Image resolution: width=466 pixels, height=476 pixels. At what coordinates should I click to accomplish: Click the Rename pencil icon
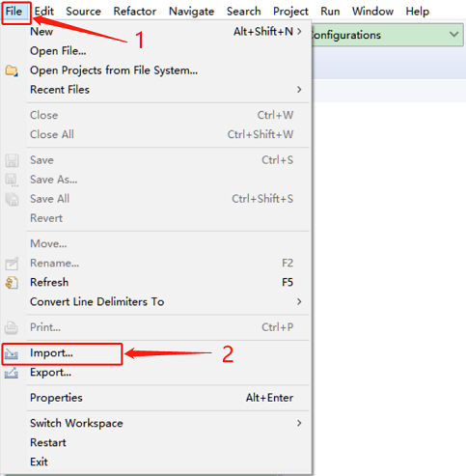click(x=12, y=264)
